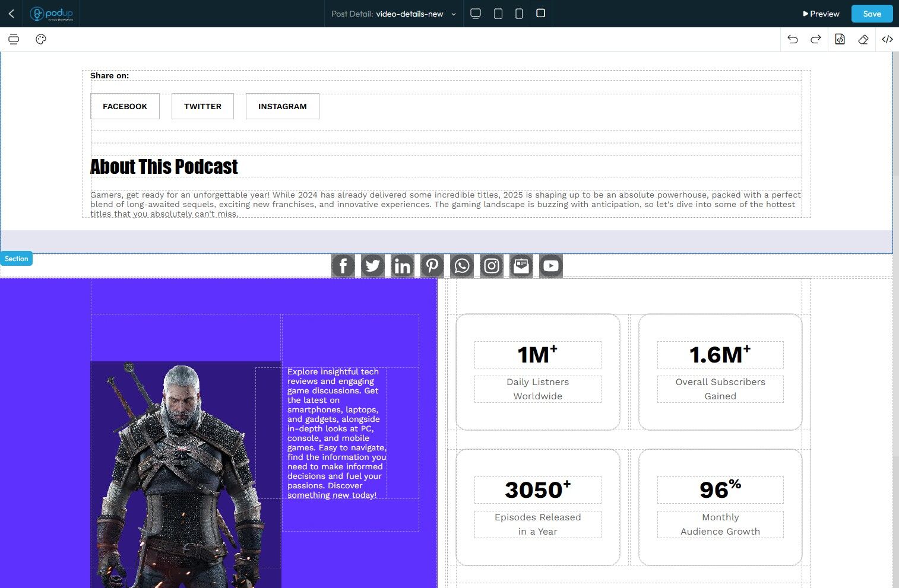Select the 'Explore insightful tech' text block
The image size is (899, 588).
[x=337, y=433]
